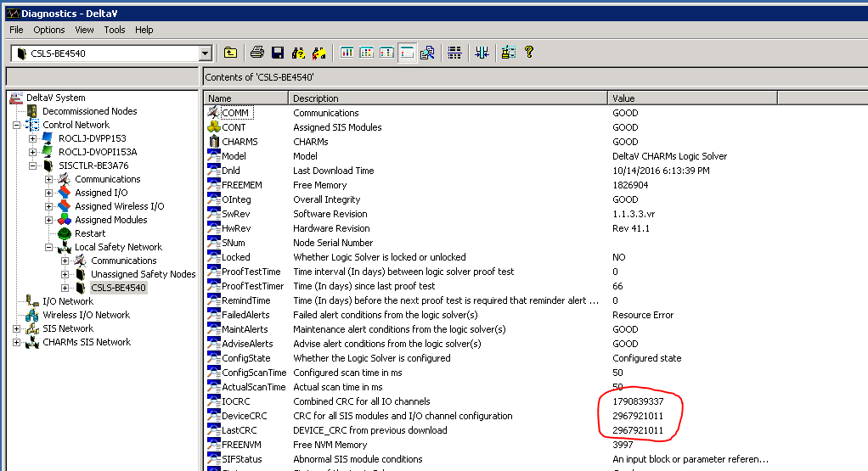
Task: Select Wireless I/O Network tree label
Action: (x=87, y=315)
